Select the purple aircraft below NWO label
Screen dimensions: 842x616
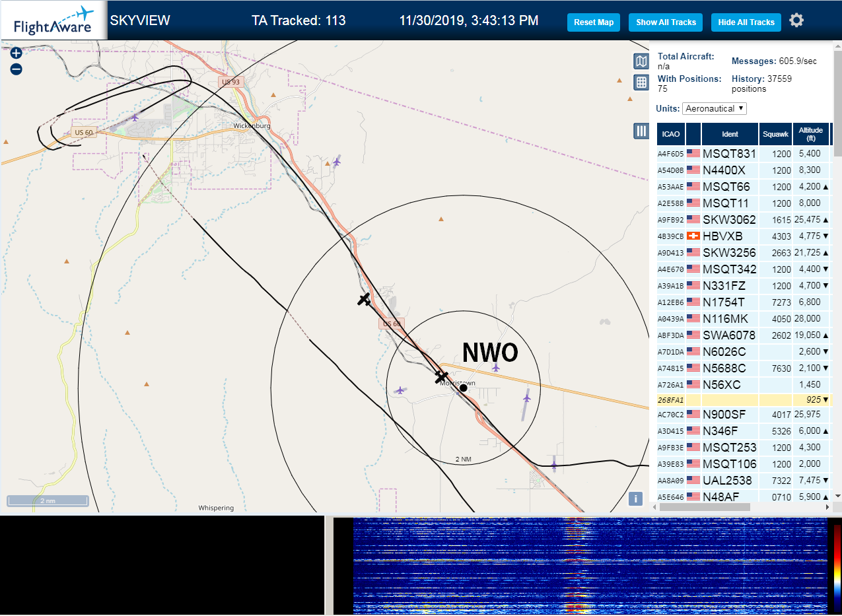(x=496, y=366)
